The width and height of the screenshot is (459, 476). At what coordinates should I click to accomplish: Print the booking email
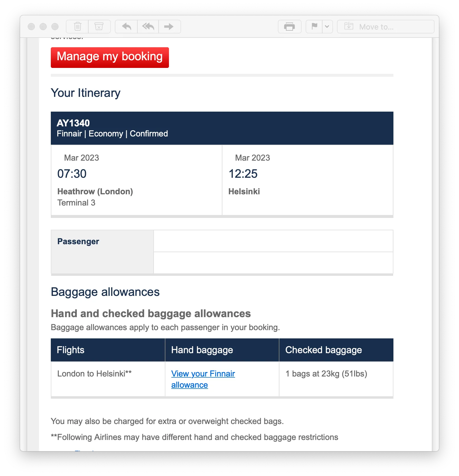pyautogui.click(x=289, y=27)
